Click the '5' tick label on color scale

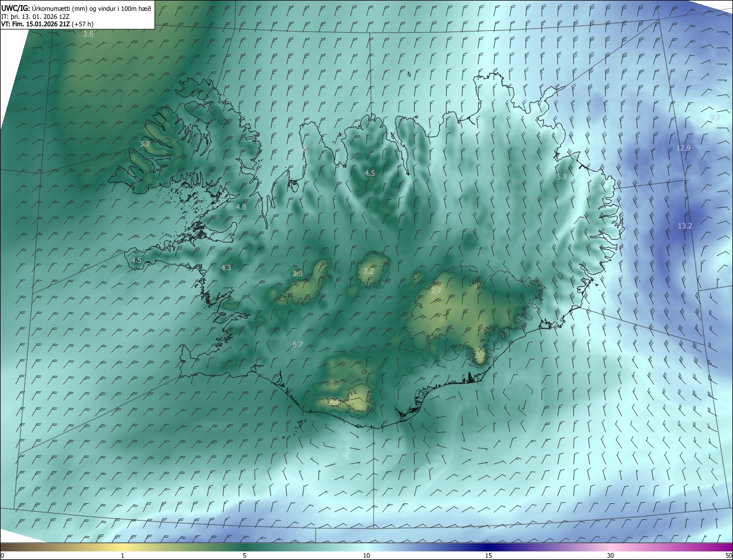[245, 555]
